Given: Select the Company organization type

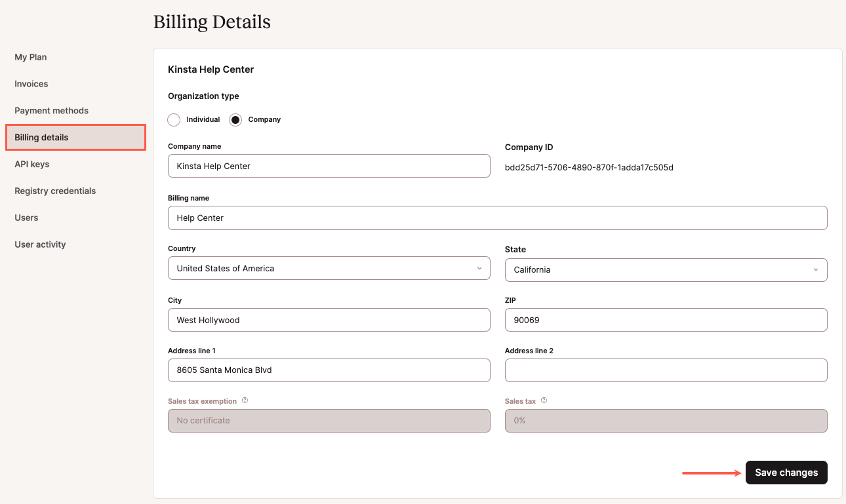Looking at the screenshot, I should (x=235, y=119).
